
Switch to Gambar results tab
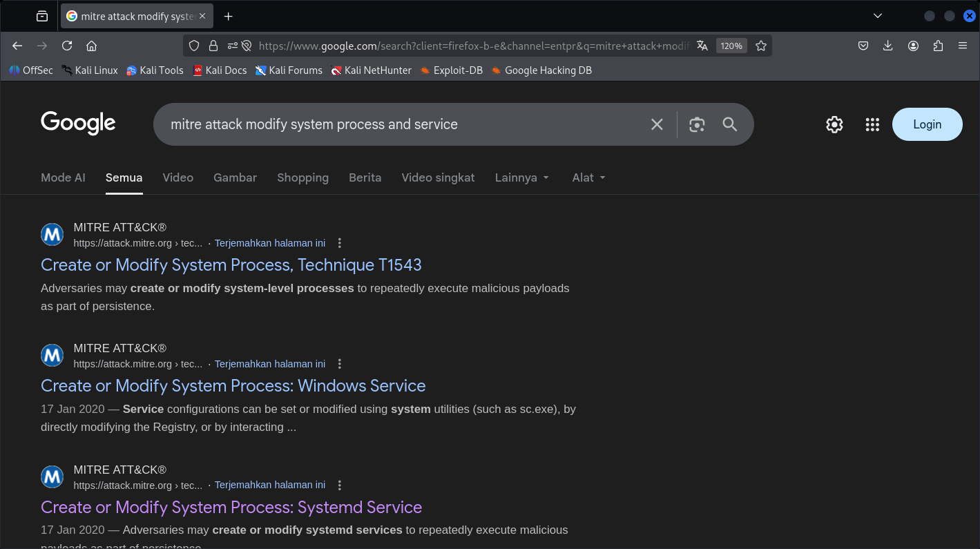click(236, 177)
